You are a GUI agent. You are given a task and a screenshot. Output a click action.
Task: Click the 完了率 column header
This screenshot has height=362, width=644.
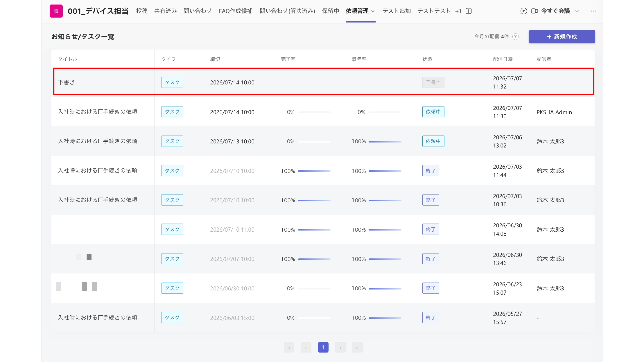pyautogui.click(x=288, y=59)
